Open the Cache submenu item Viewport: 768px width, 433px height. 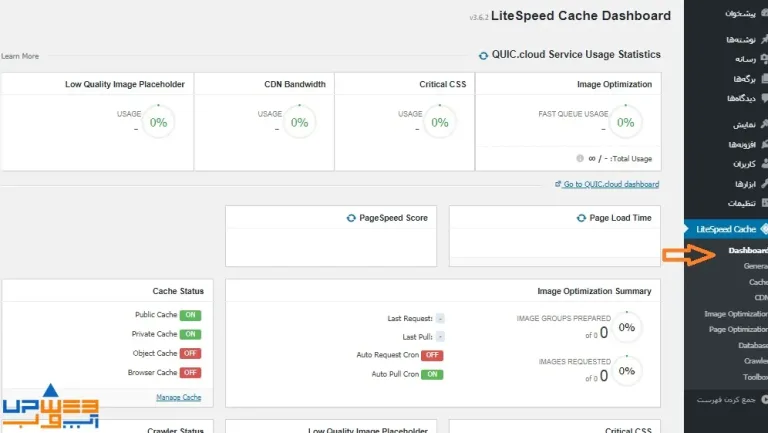coord(758,282)
